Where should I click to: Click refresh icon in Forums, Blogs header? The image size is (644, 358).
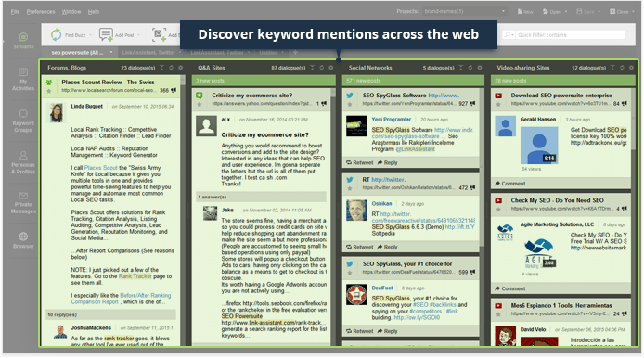pyautogui.click(x=172, y=68)
